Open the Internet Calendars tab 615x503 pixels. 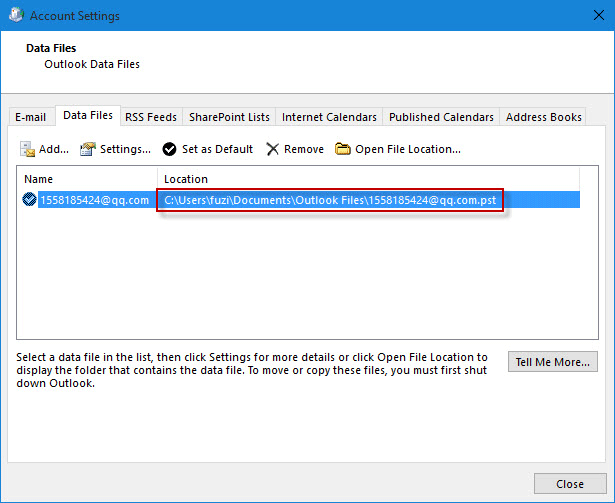point(329,117)
